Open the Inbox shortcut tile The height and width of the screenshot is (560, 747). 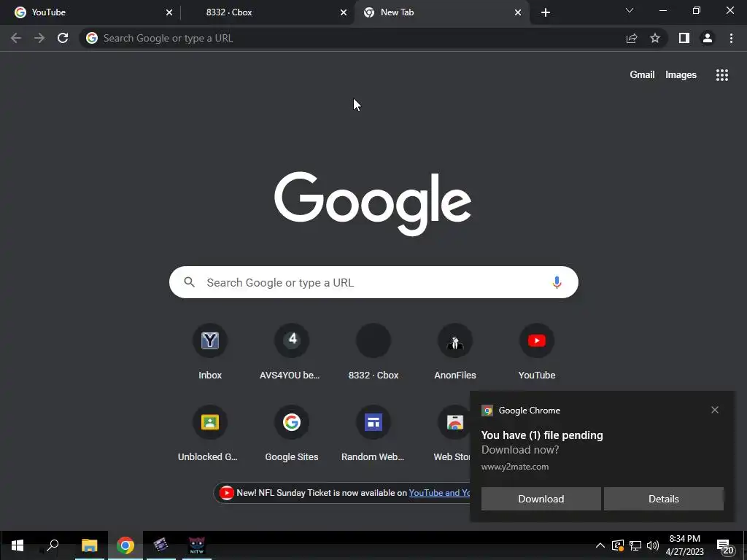(210, 351)
